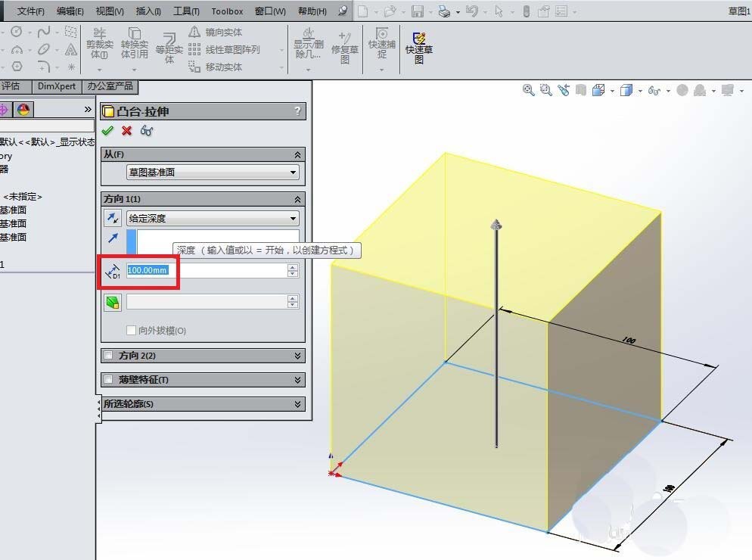Open help question mark in 凸台-拉伸 header

coord(297,111)
